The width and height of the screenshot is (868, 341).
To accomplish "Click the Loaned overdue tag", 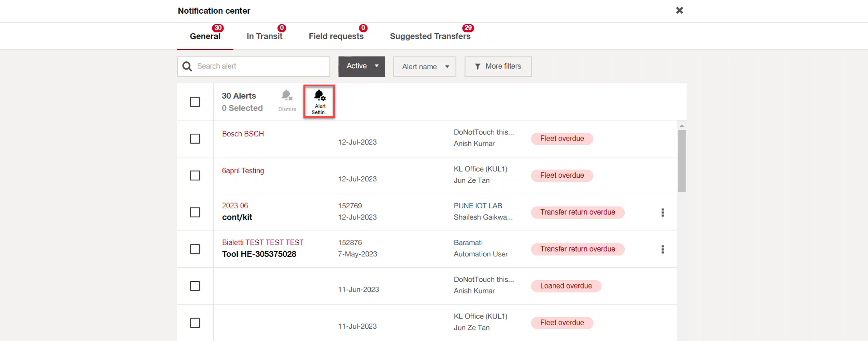I will tap(566, 286).
